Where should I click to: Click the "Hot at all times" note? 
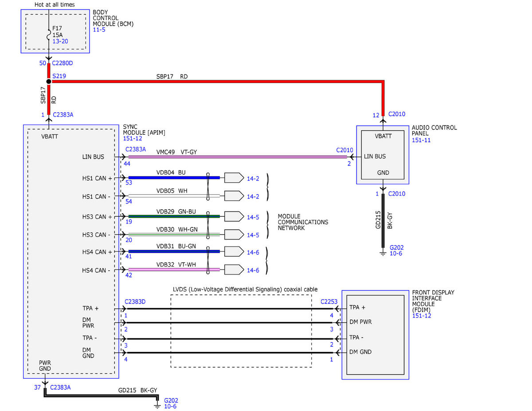(x=55, y=4)
